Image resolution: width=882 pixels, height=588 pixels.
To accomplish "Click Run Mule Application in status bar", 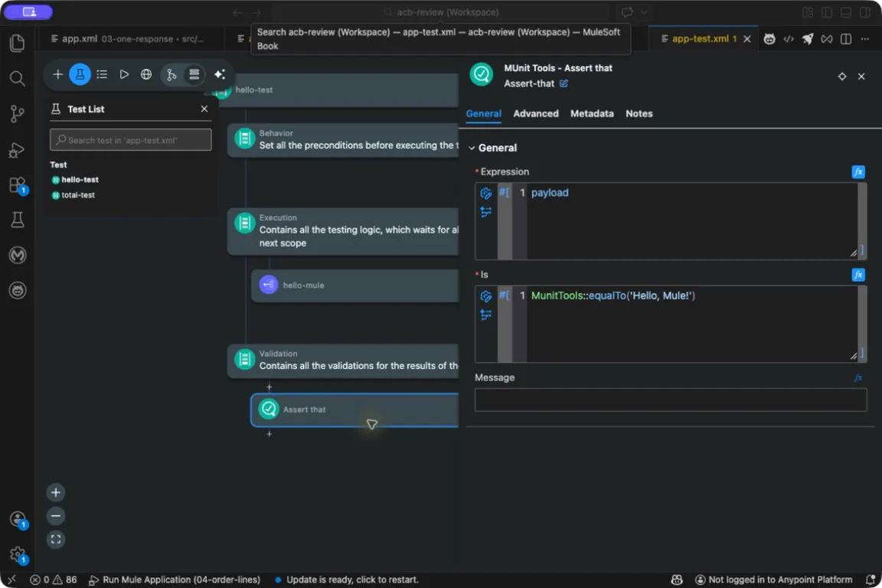I will (175, 580).
